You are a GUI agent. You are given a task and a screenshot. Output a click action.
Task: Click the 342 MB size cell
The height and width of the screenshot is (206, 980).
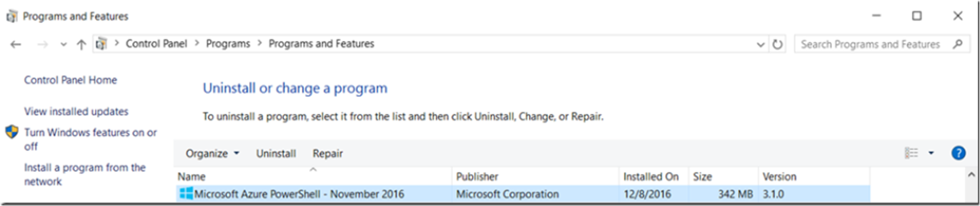coord(735,194)
